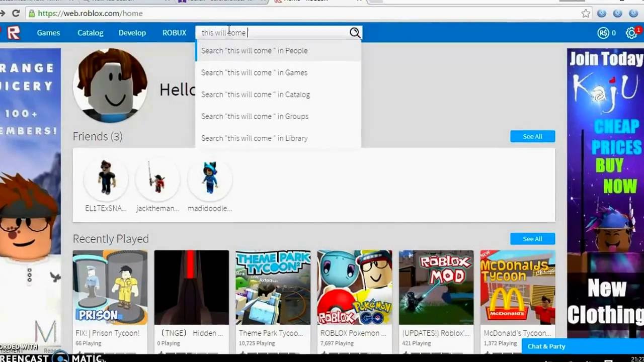The width and height of the screenshot is (644, 362).
Task: Open Prison Tycoon game thumbnail
Action: pos(110,288)
